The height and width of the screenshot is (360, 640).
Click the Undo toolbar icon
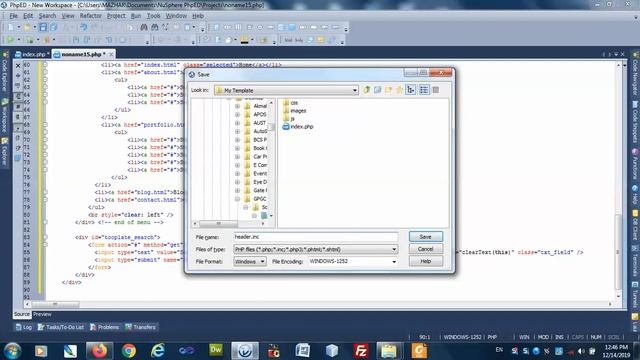84,27
